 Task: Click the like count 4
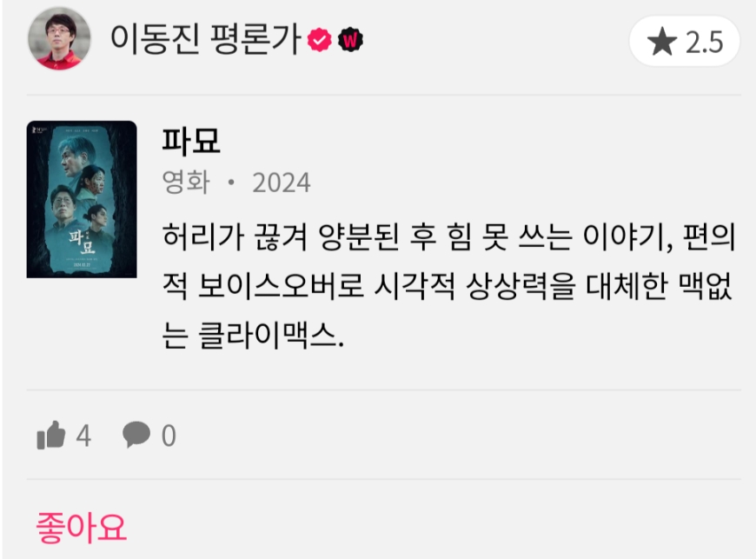84,436
